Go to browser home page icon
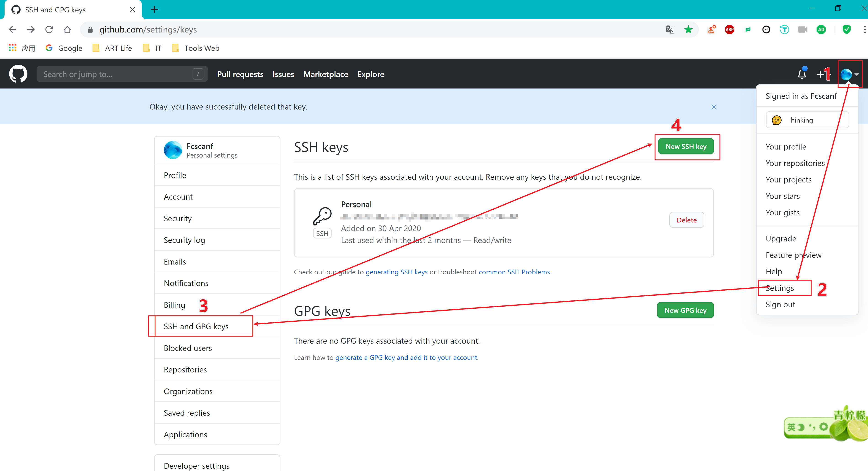868x471 pixels. pos(67,30)
